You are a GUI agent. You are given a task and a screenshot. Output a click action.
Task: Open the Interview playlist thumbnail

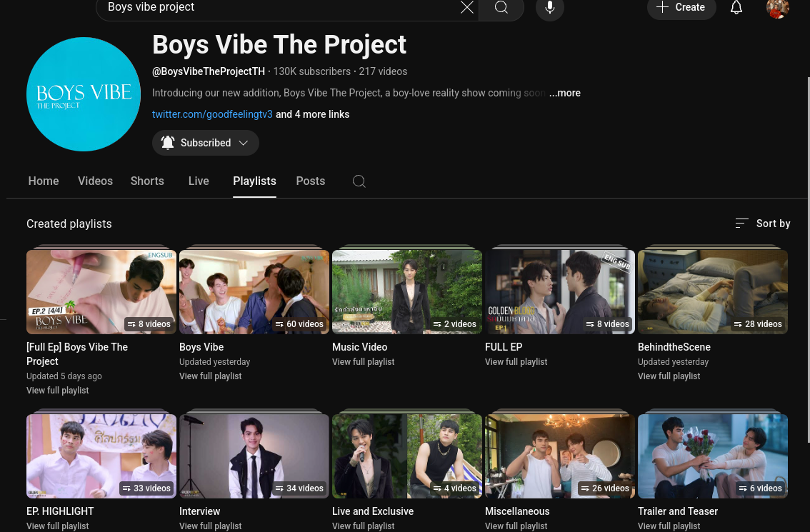click(x=254, y=456)
